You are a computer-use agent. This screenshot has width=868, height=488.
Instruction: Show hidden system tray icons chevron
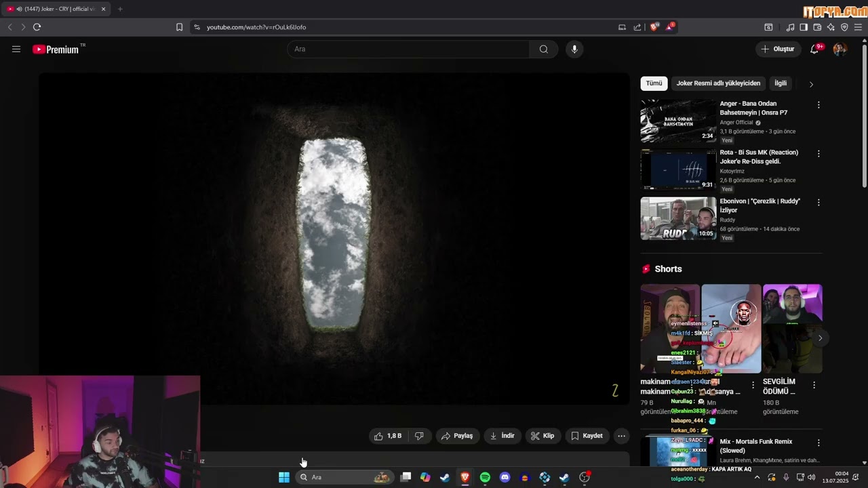pos(757,477)
